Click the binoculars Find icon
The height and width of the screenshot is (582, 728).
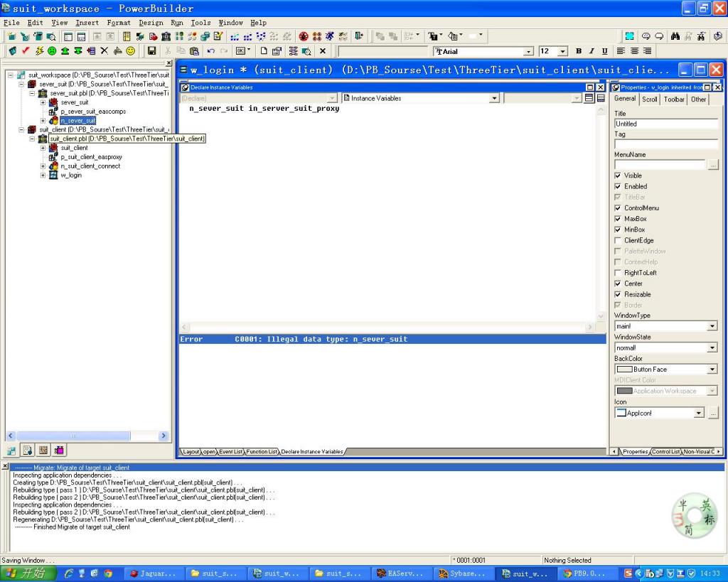(676, 36)
